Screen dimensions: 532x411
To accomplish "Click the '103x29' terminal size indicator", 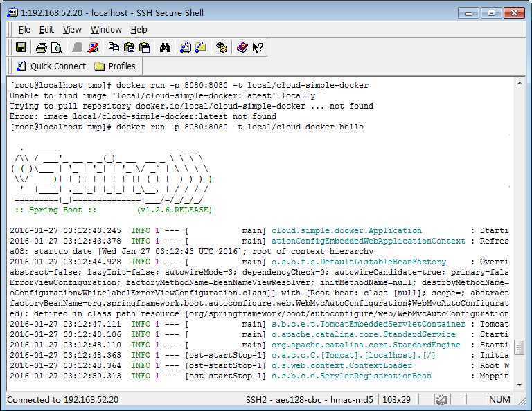I will [396, 400].
